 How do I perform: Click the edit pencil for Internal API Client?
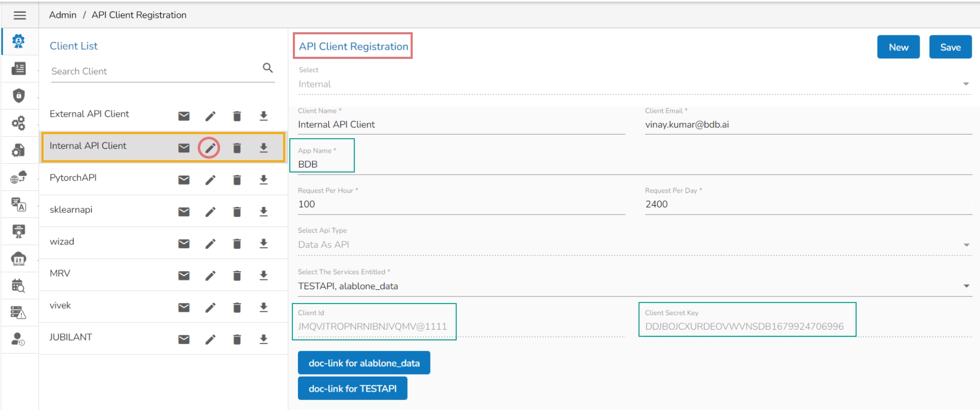tap(210, 148)
